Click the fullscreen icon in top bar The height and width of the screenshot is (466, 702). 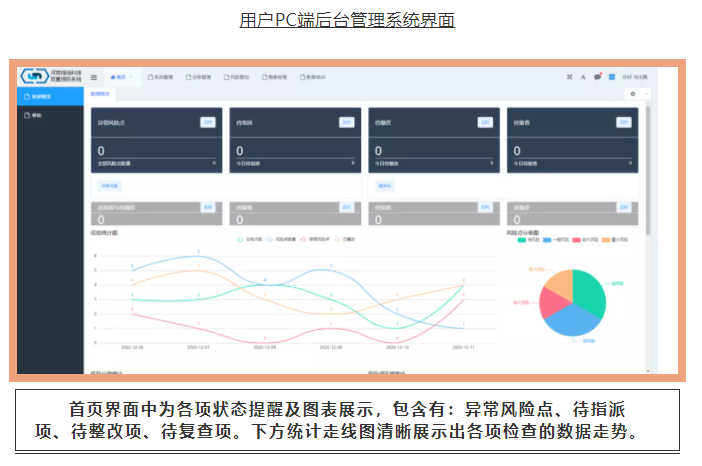569,76
